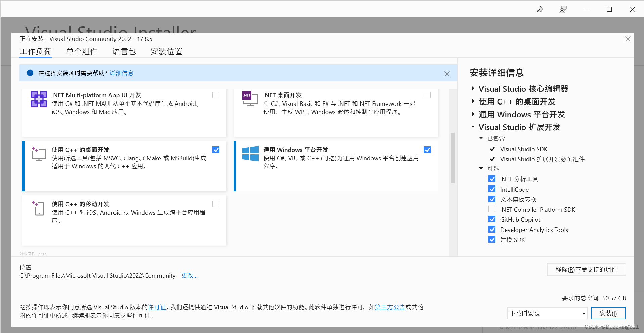Click the C++ mobile development icon

click(38, 208)
